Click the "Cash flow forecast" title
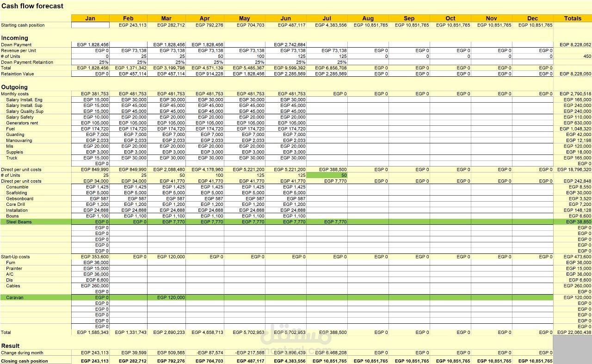This screenshot has height=364, width=592. (32, 6)
